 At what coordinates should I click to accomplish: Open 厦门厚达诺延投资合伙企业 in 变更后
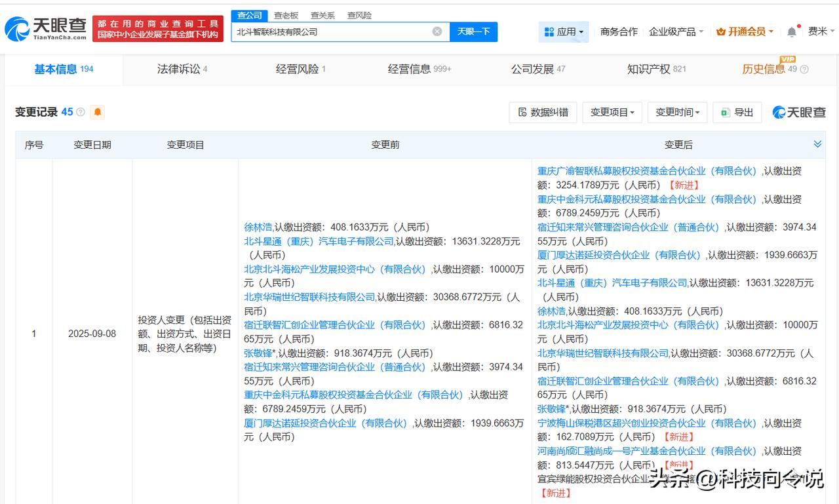click(619, 255)
